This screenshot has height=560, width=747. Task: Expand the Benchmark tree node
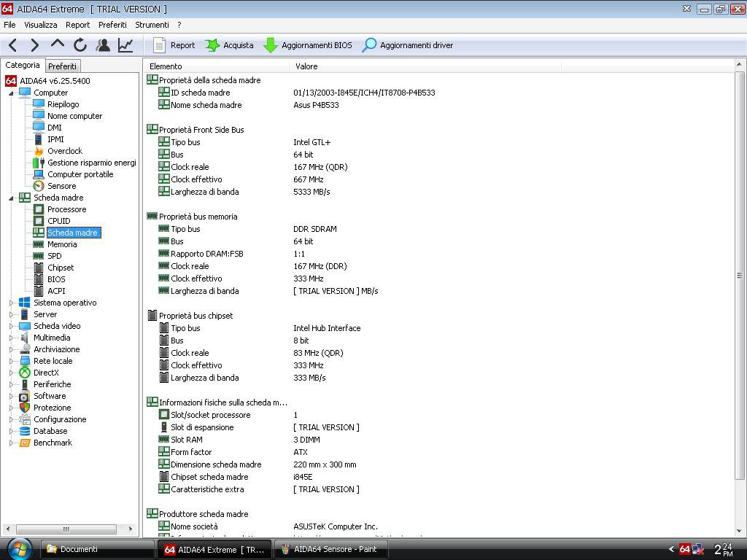pyautogui.click(x=11, y=443)
